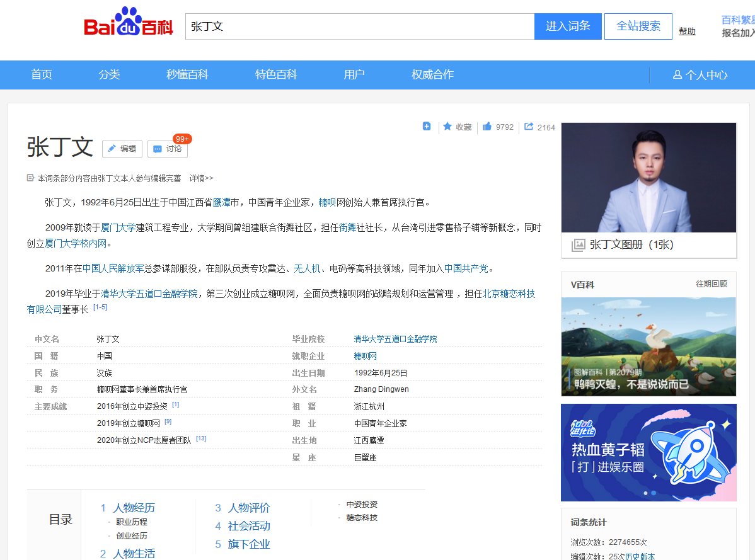755x560 pixels.
Task: Click the 张丁文 portrait photo
Action: click(x=648, y=178)
